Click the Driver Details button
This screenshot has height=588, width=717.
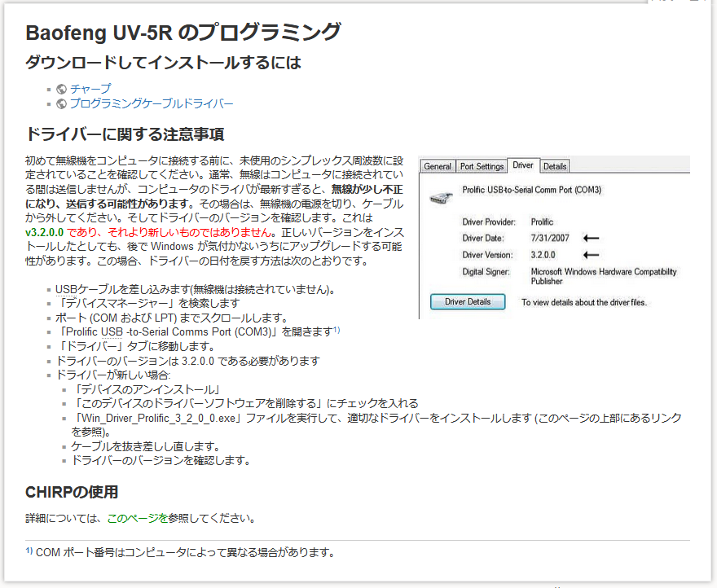tap(468, 302)
